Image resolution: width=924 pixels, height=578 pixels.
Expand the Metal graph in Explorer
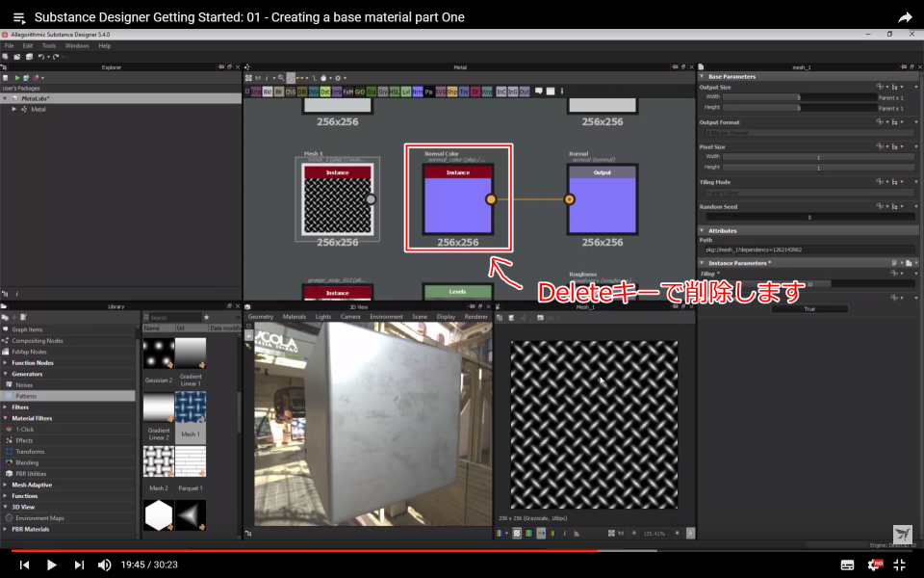(x=14, y=109)
